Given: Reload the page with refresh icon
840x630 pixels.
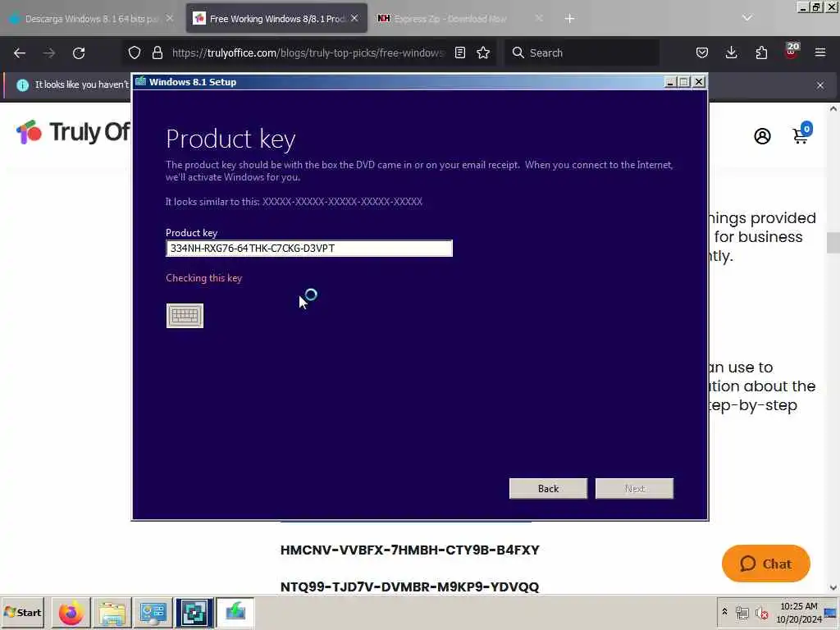Looking at the screenshot, I should 79,53.
